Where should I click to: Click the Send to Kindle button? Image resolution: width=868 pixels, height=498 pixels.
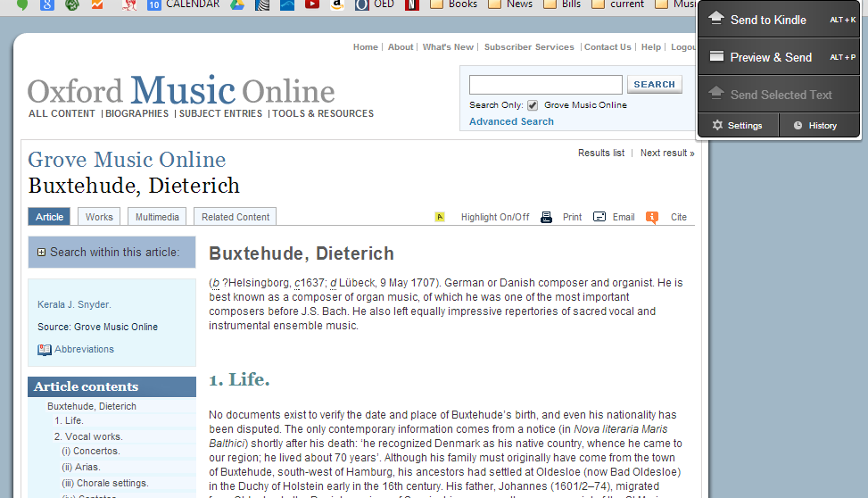[x=779, y=20]
